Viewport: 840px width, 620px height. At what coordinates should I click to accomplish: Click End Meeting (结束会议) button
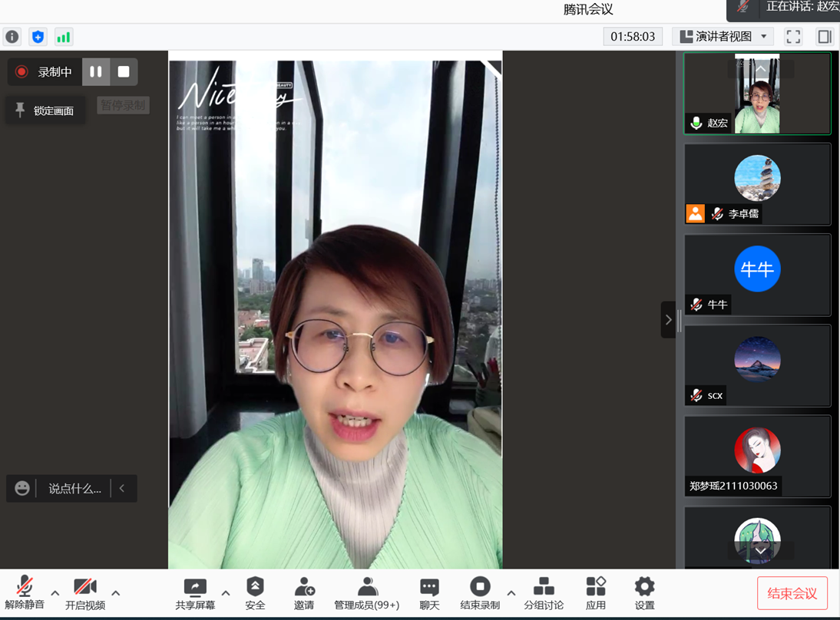coord(792,593)
